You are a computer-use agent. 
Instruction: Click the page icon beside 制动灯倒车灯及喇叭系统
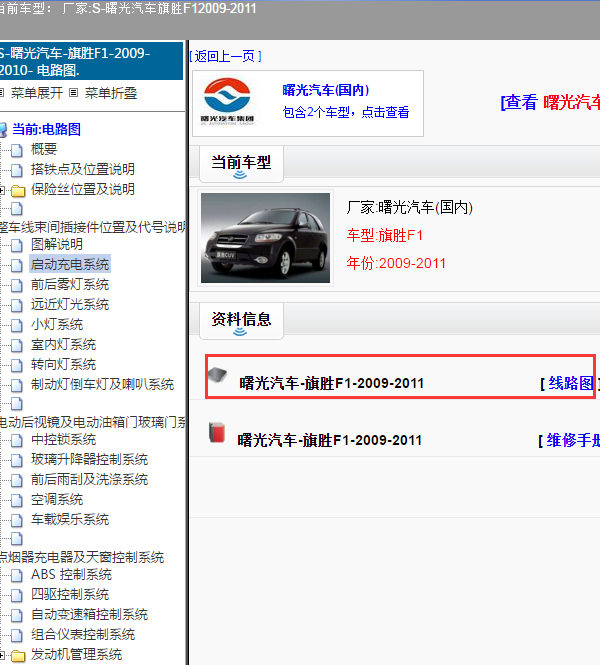point(17,385)
